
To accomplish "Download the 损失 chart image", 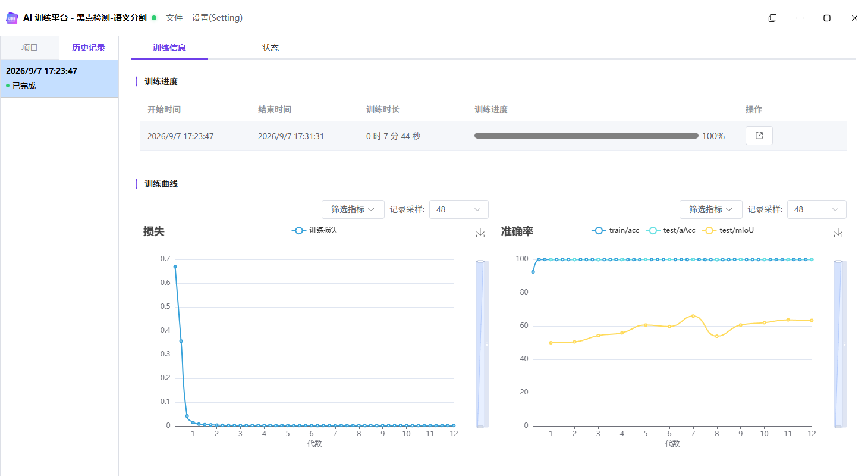I will point(480,233).
